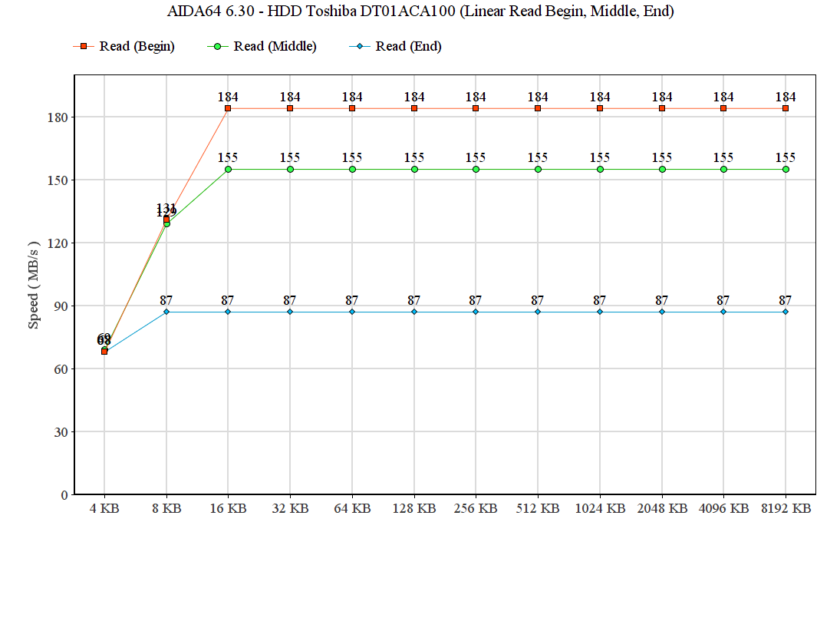Pick the Read (Middle) green marker at 8192 KB

(786, 170)
